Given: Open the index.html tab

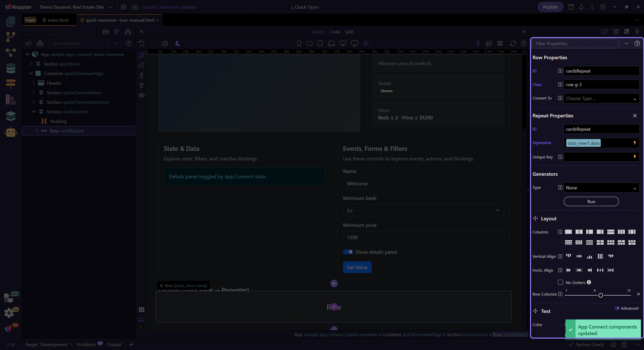Looking at the screenshot, I should [x=58, y=20].
